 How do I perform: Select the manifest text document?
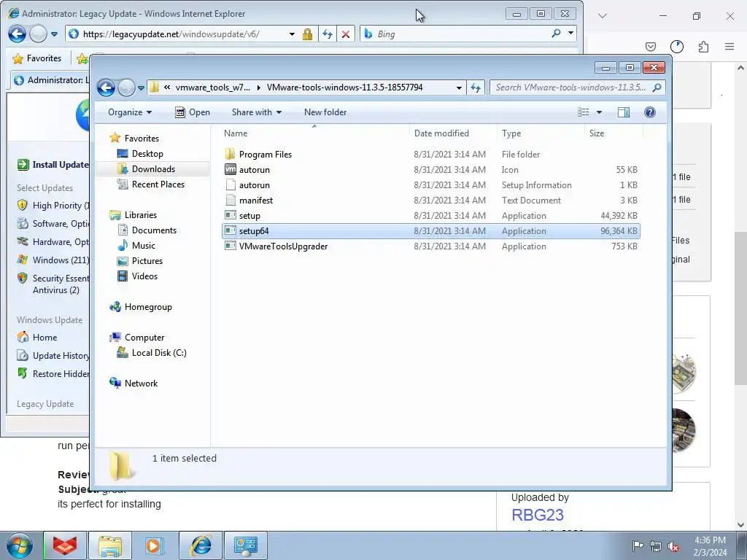click(x=431, y=201)
